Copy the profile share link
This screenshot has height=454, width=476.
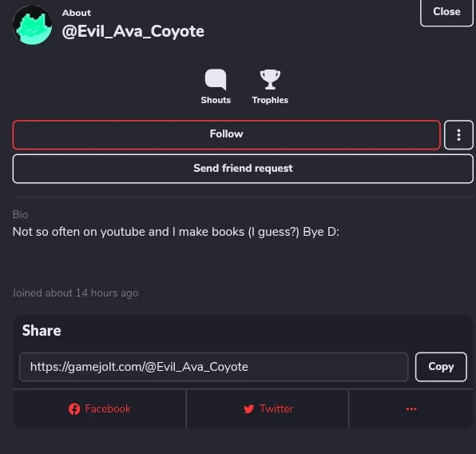click(441, 367)
